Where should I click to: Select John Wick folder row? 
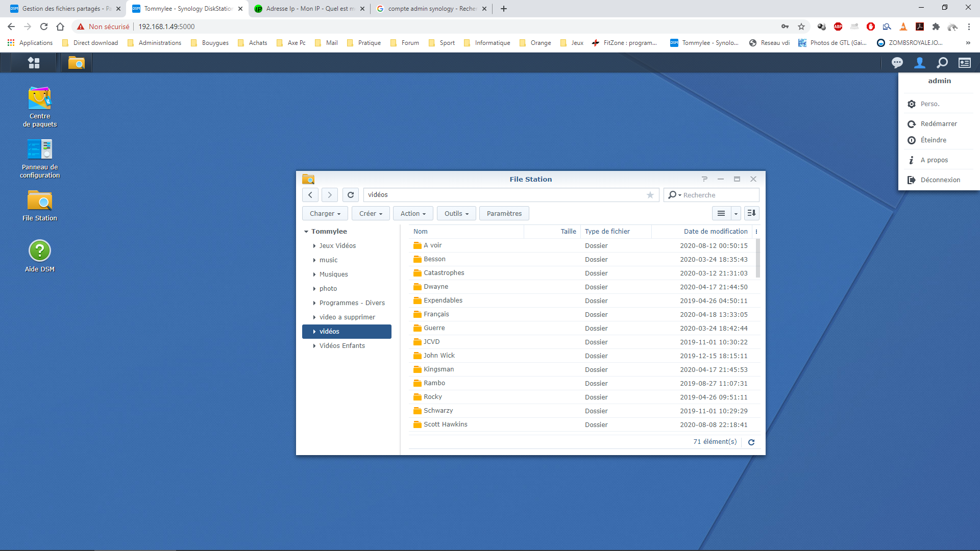582,356
